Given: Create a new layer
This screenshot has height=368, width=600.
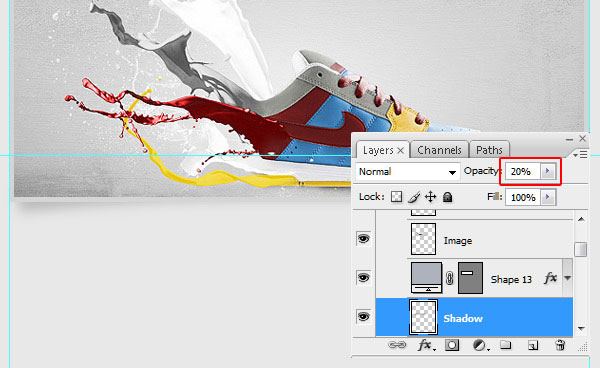Looking at the screenshot, I should (533, 345).
